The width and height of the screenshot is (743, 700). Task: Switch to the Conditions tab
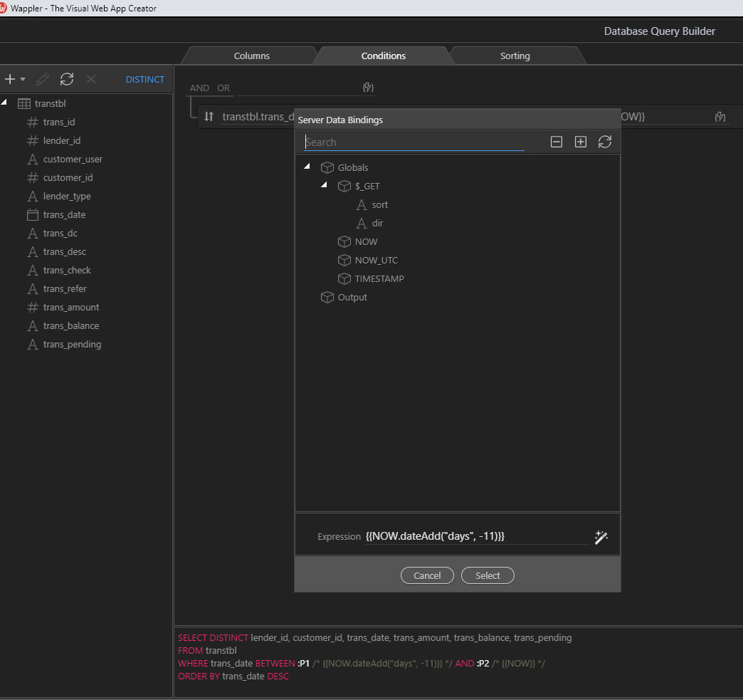(x=384, y=56)
